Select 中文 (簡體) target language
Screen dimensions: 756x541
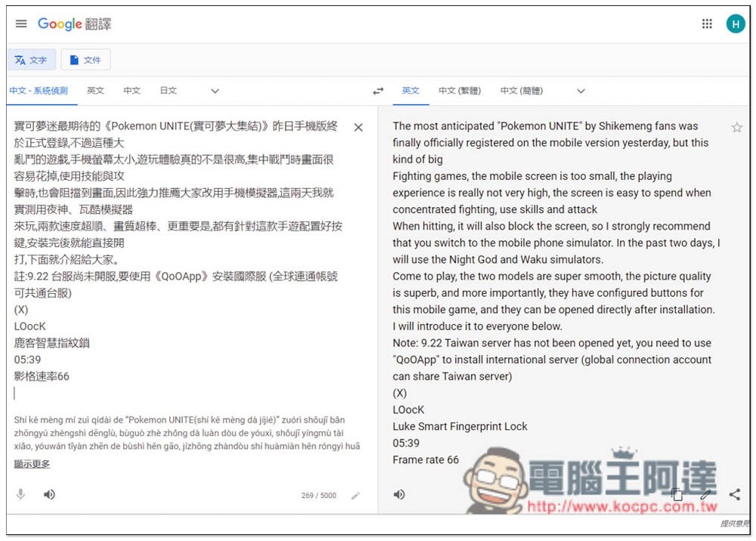[521, 91]
